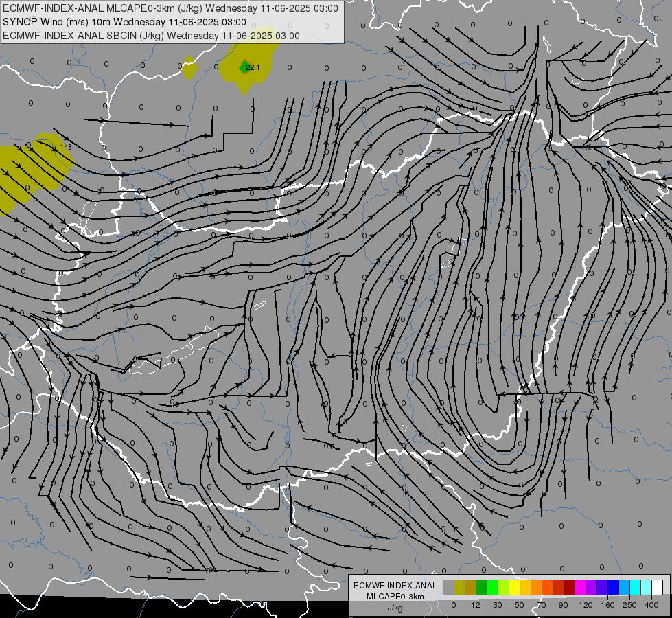The height and width of the screenshot is (618, 672).
Task: Click the ECMWF-INDEX-ANAL SBCIN title line
Action: coord(151,36)
